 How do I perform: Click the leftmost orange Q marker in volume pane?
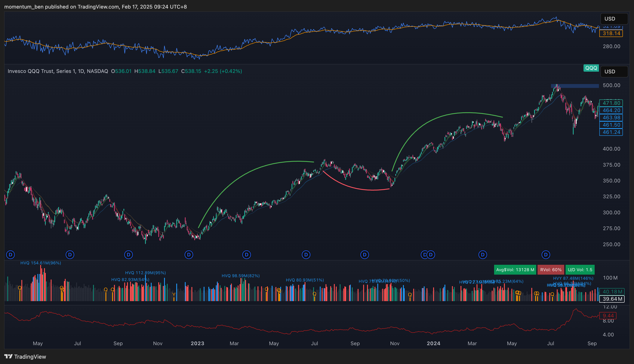[20, 288]
